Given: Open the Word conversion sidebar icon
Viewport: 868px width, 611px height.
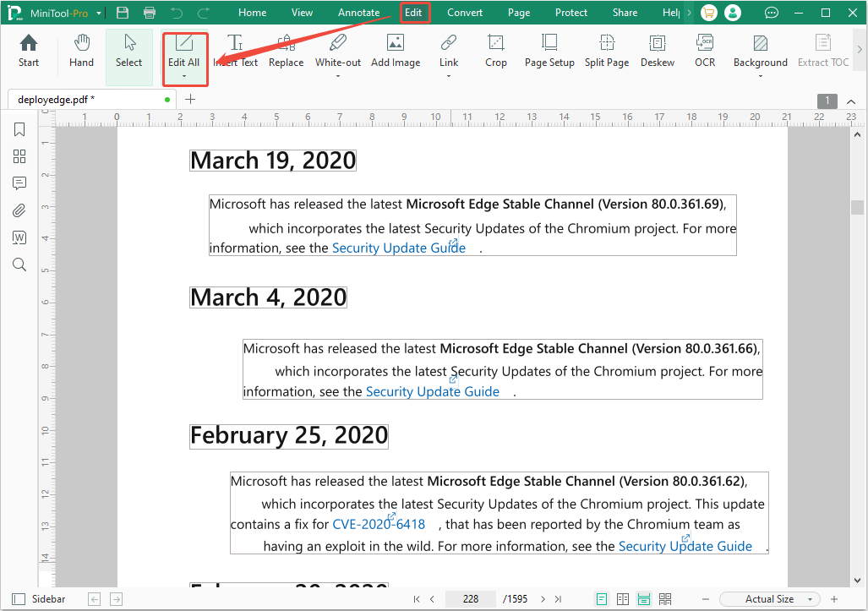Looking at the screenshot, I should point(19,237).
